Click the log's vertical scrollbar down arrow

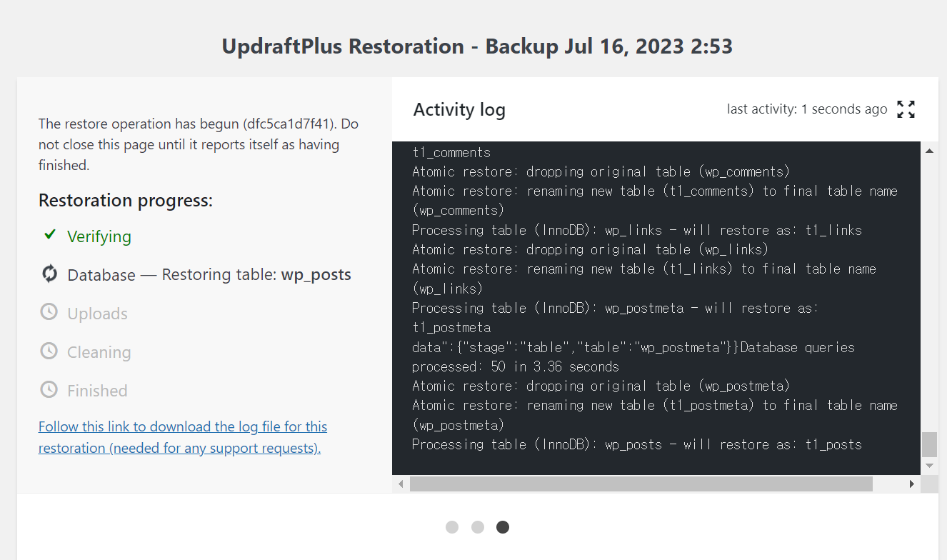[929, 466]
